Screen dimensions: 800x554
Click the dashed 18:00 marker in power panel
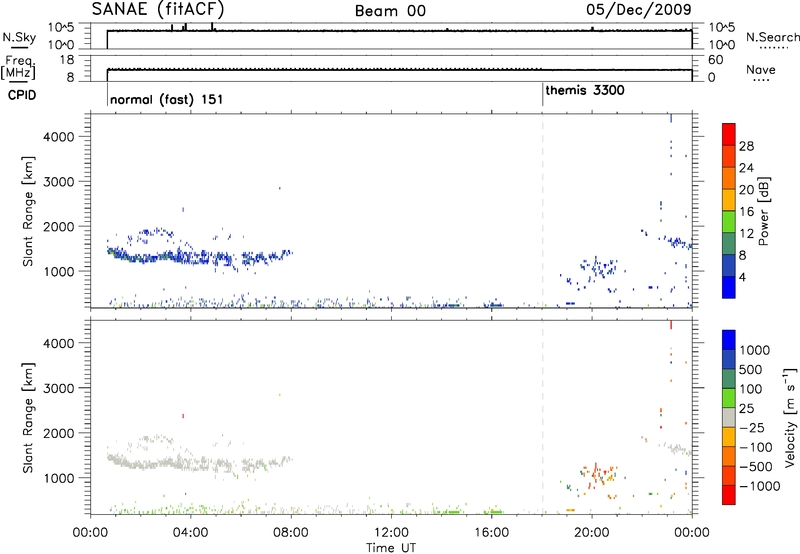(x=542, y=211)
